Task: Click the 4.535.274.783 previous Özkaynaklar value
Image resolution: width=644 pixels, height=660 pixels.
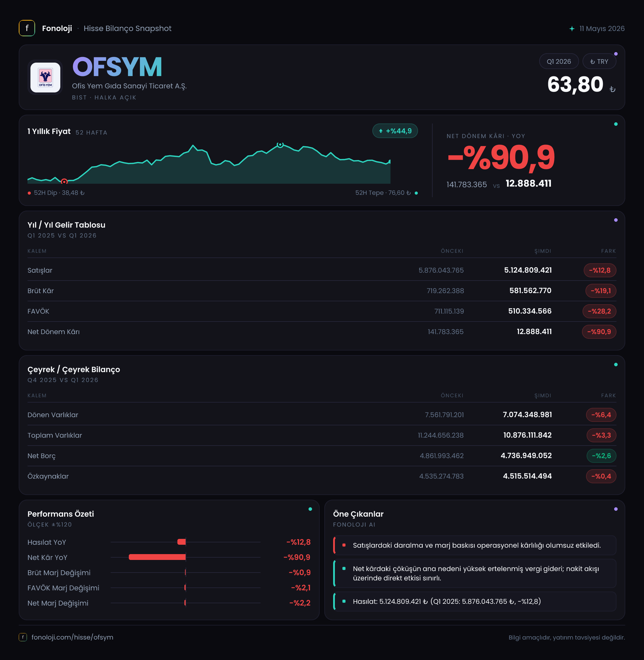Action: coord(441,476)
